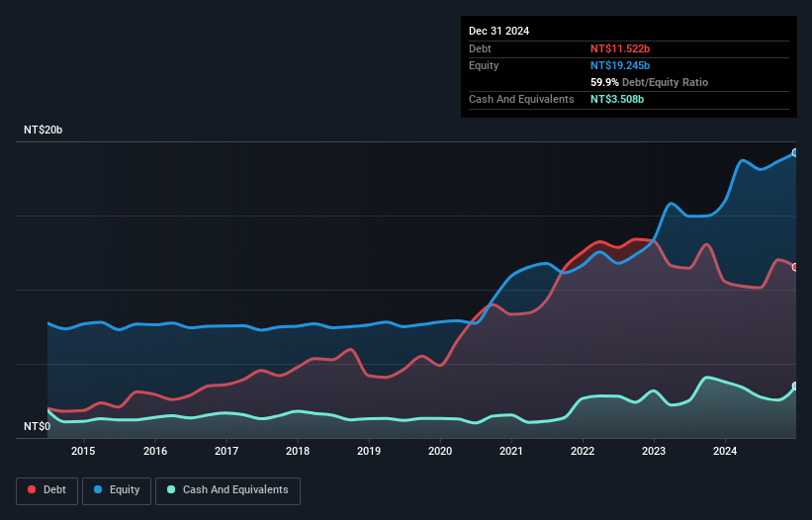Toggle the Debt series legend button
The width and height of the screenshot is (812, 520).
click(x=47, y=490)
